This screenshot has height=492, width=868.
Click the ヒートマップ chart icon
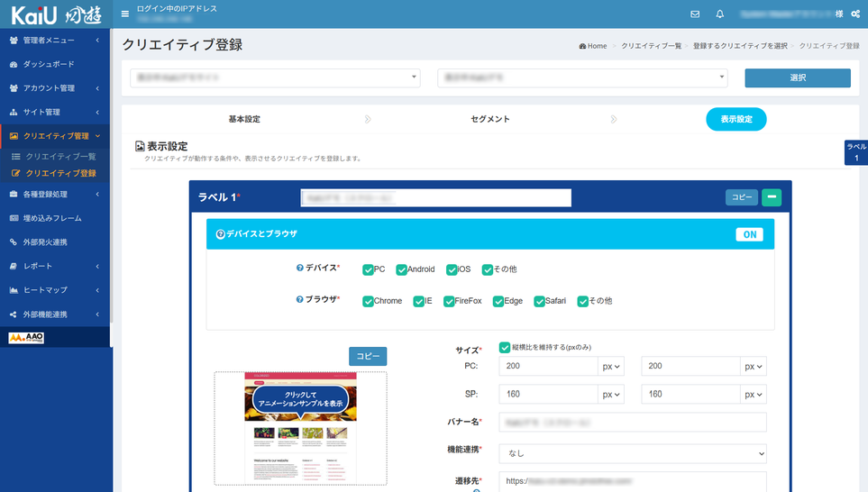point(14,290)
